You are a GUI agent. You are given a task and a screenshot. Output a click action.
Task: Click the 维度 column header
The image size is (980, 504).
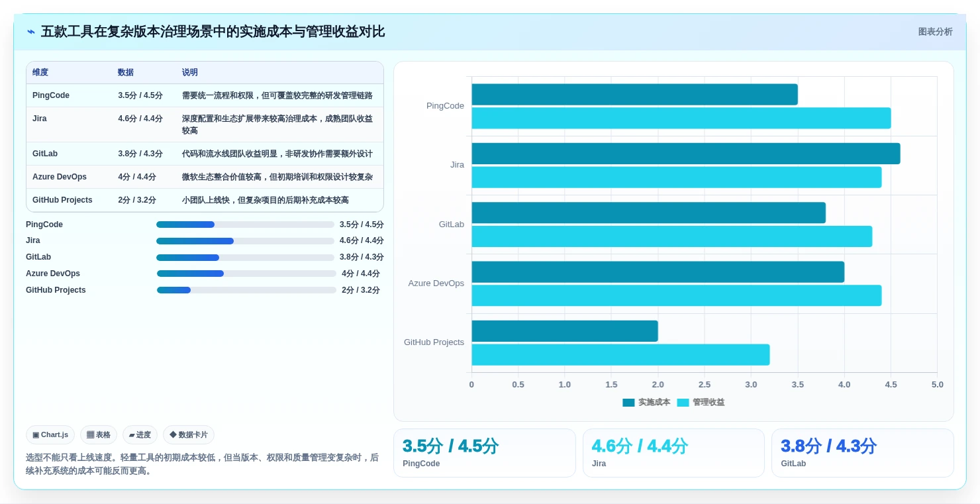click(40, 72)
